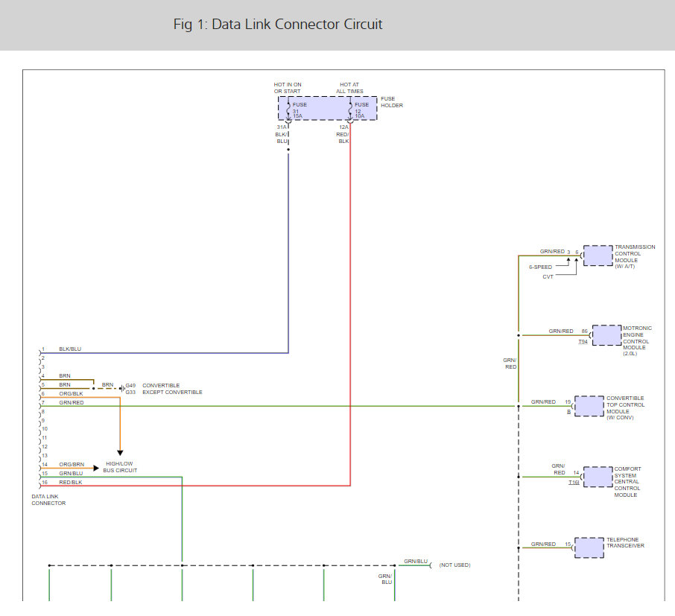Screen dimensions: 675x616
Task: Click the Fig 1 Data Link Connector Circuit title
Action: tap(278, 24)
